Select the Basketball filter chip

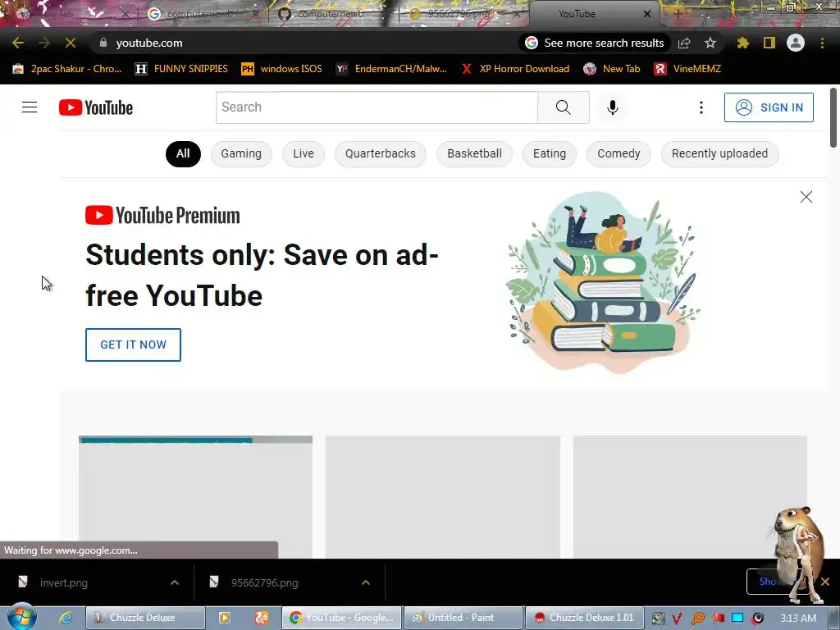click(475, 153)
